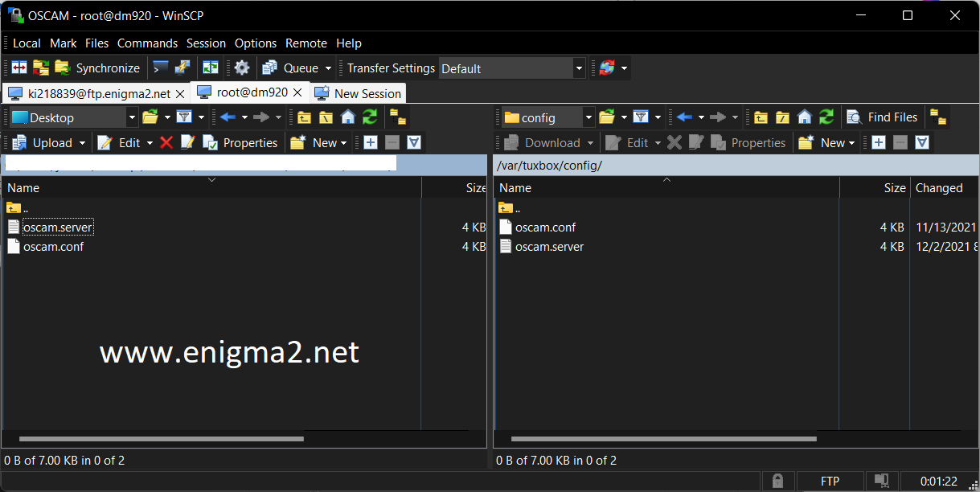Expand the Queue dropdown arrow

coord(328,68)
